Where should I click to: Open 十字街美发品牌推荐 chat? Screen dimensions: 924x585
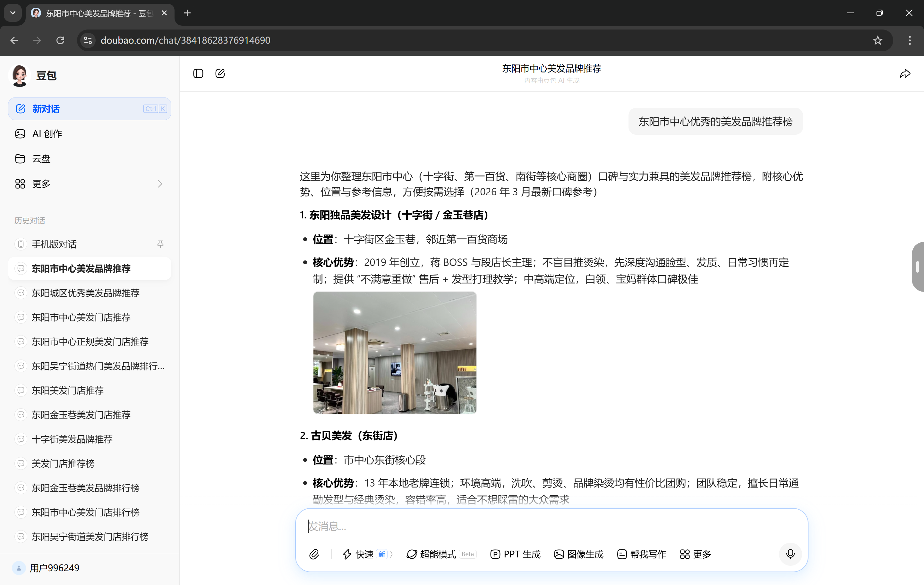click(x=90, y=439)
